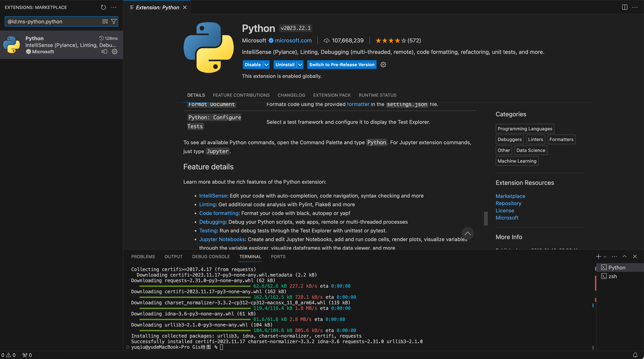Clear the extension search query icon
This screenshot has height=359, width=644.
pos(105,21)
